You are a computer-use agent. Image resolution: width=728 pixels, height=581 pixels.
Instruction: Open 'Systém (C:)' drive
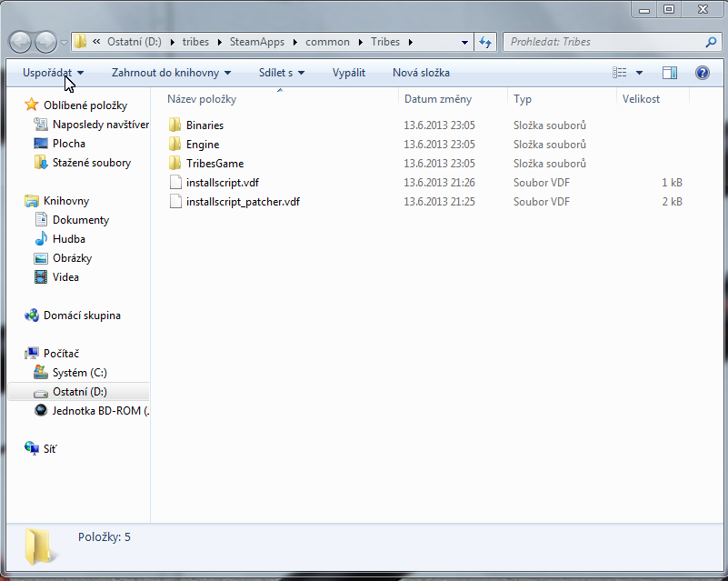79,373
